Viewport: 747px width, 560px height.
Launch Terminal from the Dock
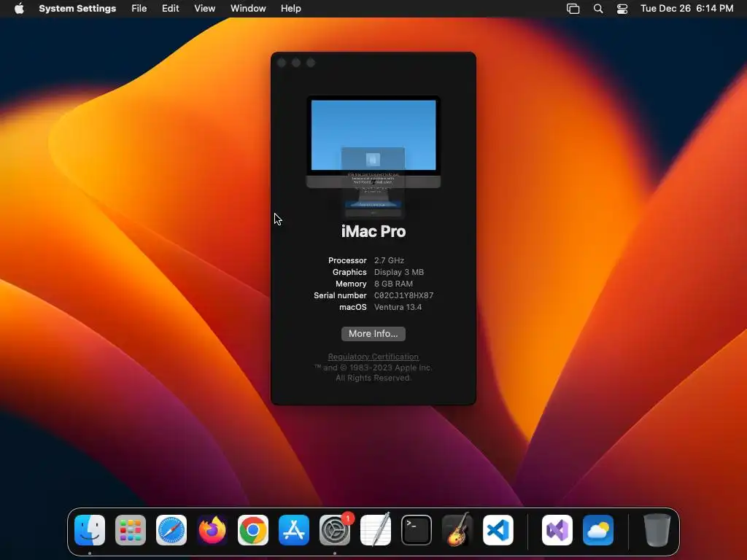417,530
